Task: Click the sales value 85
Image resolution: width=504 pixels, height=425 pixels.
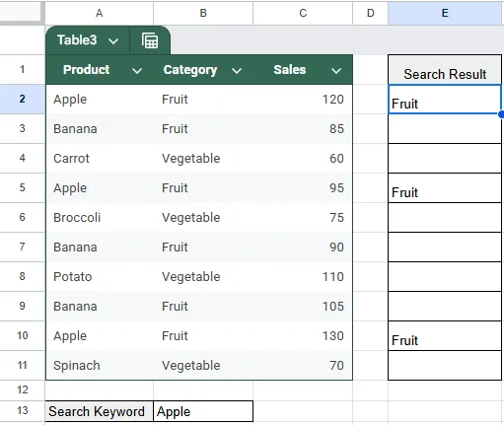Action: tap(336, 129)
